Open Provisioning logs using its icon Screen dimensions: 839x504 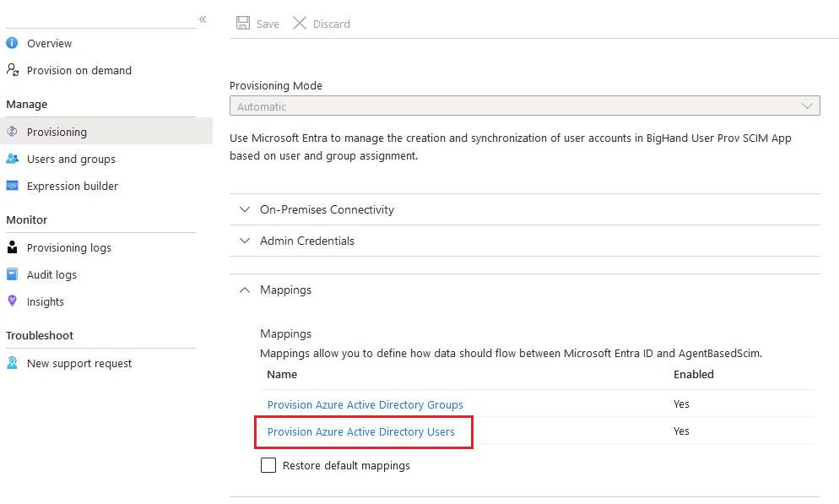point(12,247)
